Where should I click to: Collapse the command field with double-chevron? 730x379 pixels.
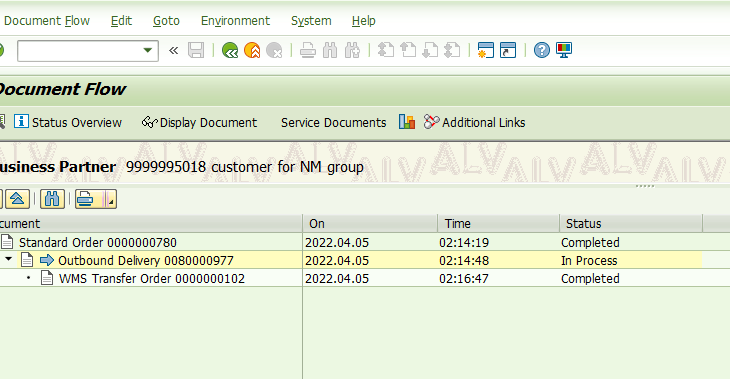pyautogui.click(x=173, y=50)
